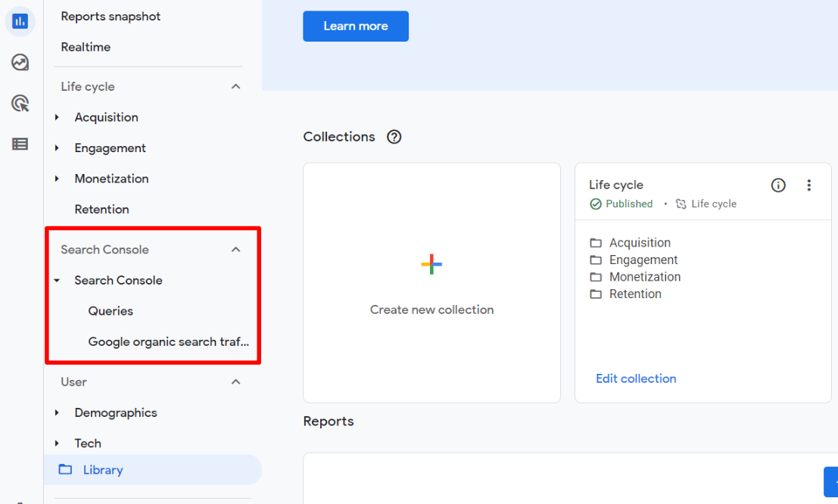Select Reports snapshot in the sidebar
Screen dimensions: 838x504
coord(111,16)
